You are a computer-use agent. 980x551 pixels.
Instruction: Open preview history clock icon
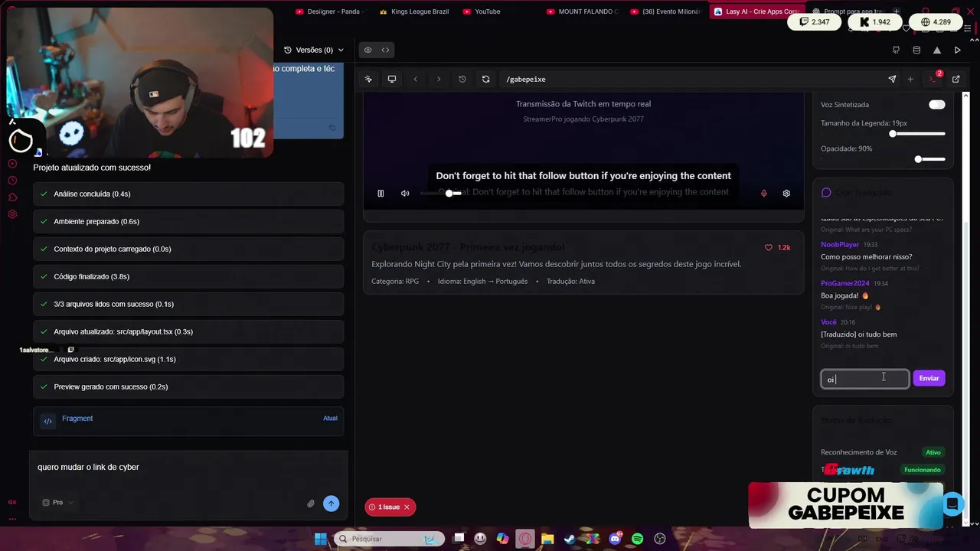(462, 79)
